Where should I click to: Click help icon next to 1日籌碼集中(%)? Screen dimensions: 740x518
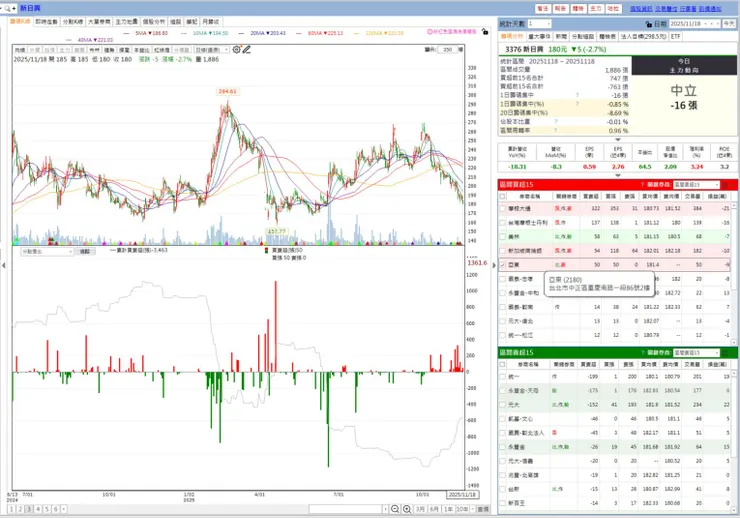[x=577, y=104]
